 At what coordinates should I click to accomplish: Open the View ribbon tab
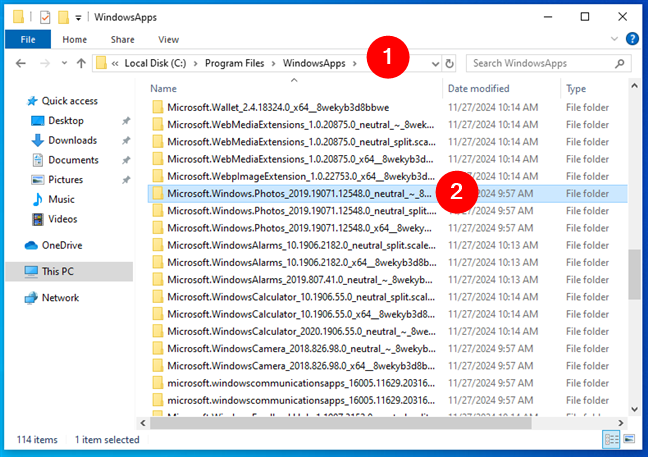(168, 39)
